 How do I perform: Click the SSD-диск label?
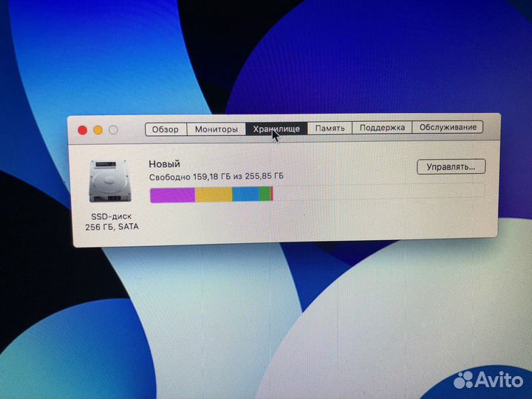(112, 216)
